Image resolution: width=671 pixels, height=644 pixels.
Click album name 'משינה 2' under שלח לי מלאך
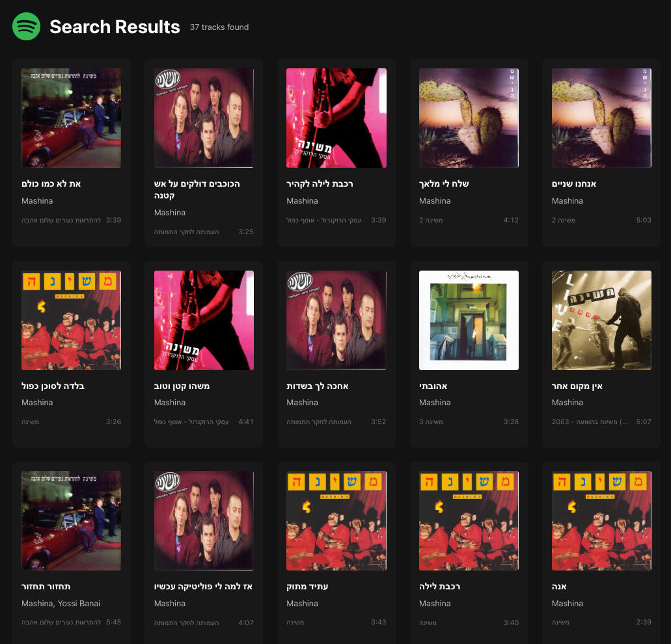click(x=431, y=220)
